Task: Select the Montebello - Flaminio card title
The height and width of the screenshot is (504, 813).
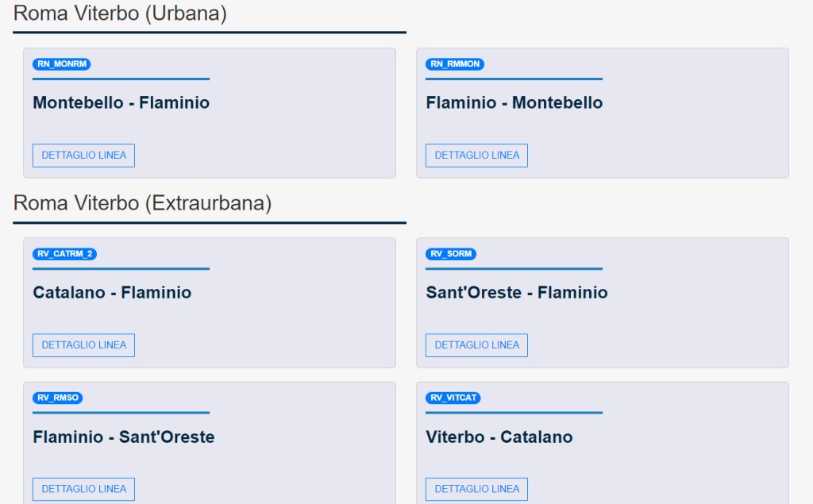Action: click(x=121, y=102)
